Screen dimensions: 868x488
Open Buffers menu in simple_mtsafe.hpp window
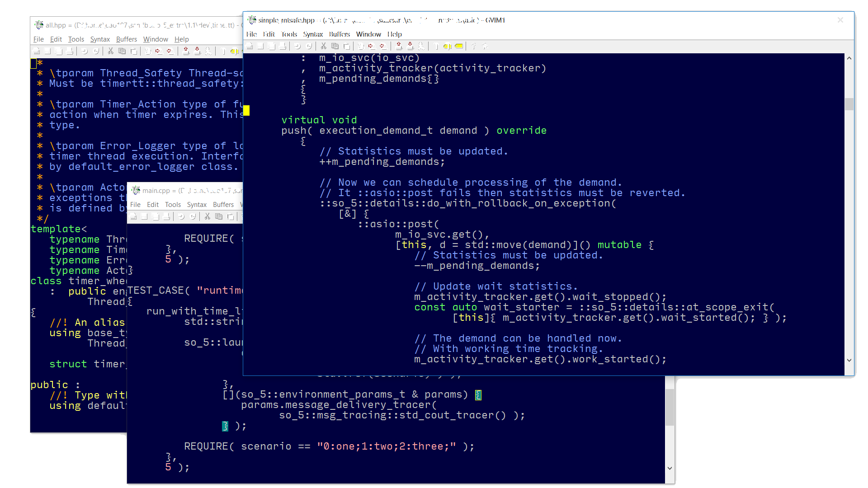pyautogui.click(x=340, y=34)
